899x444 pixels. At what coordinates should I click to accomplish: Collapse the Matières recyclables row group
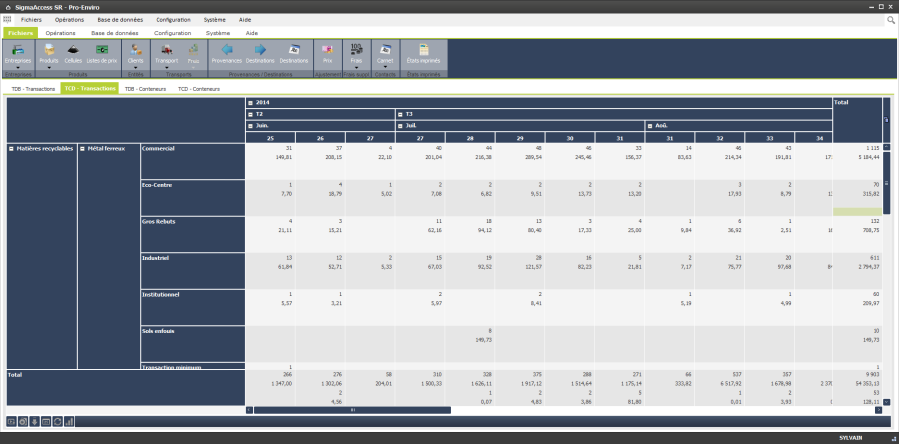point(11,148)
